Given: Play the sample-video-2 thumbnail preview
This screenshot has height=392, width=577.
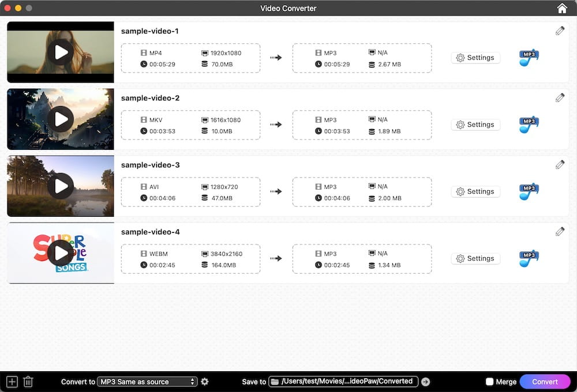Looking at the screenshot, I should point(61,119).
